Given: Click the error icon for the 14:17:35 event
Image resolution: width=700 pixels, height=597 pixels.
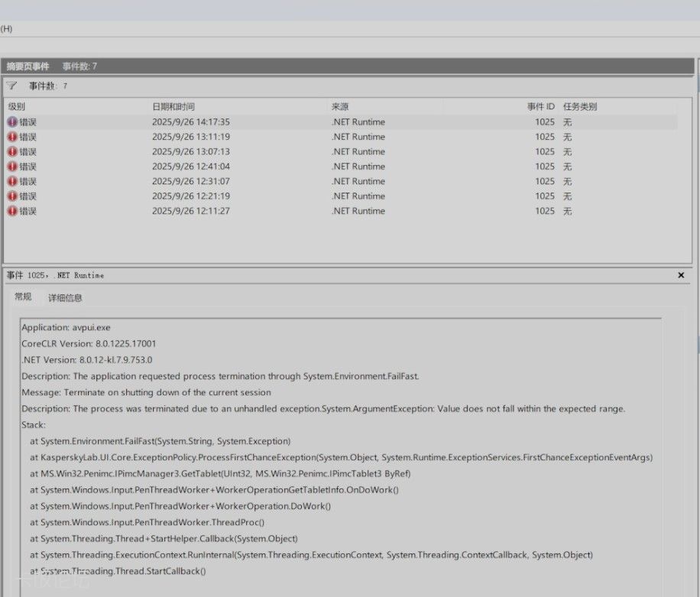Looking at the screenshot, I should click(x=12, y=122).
